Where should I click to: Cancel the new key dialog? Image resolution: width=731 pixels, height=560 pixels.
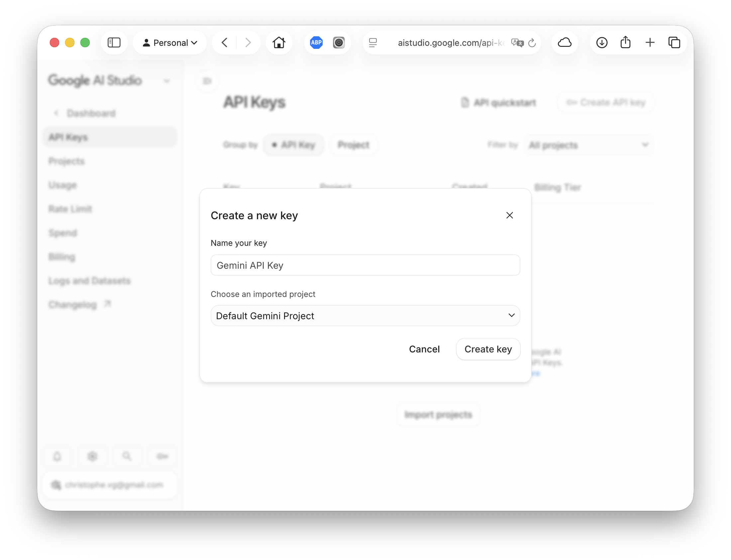424,349
